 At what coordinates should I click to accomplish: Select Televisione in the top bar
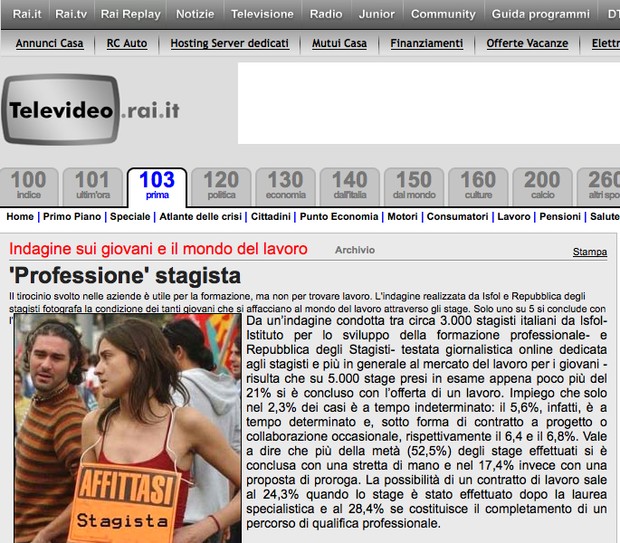262,14
